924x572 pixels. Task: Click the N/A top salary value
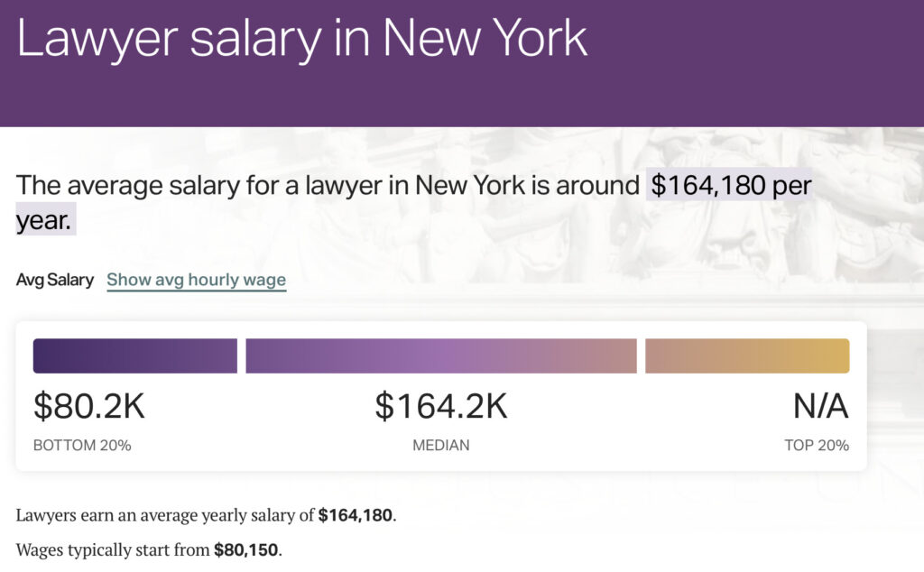pyautogui.click(x=820, y=406)
